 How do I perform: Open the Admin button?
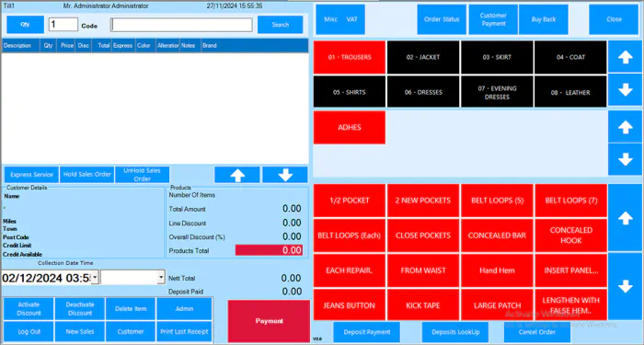click(x=184, y=309)
